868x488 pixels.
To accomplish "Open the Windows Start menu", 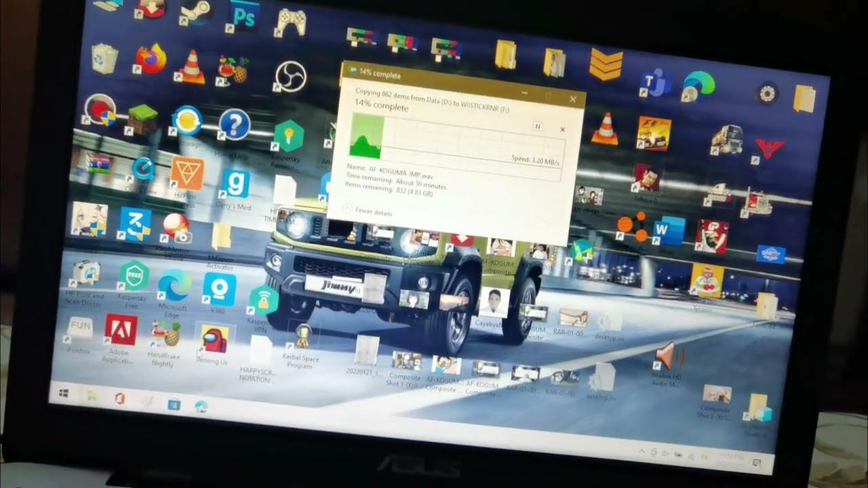I will 64,392.
